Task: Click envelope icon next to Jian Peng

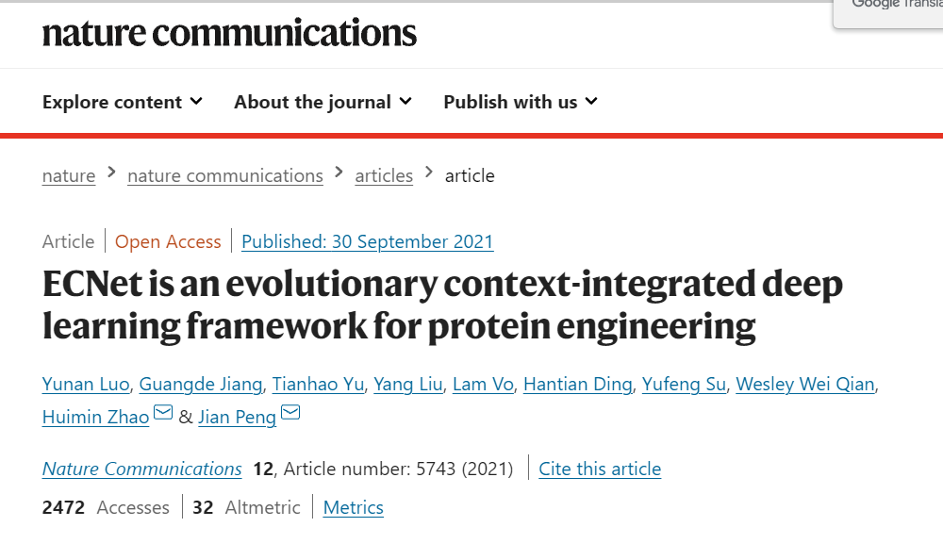Action: 290,413
